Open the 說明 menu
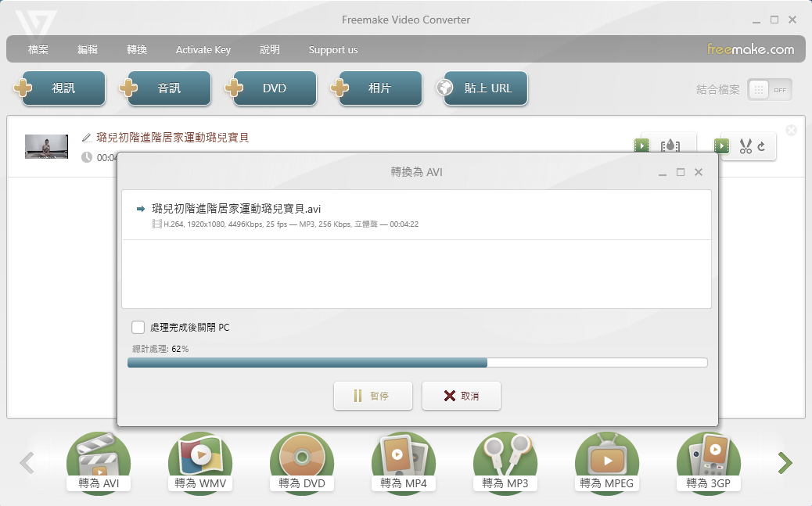 point(270,49)
